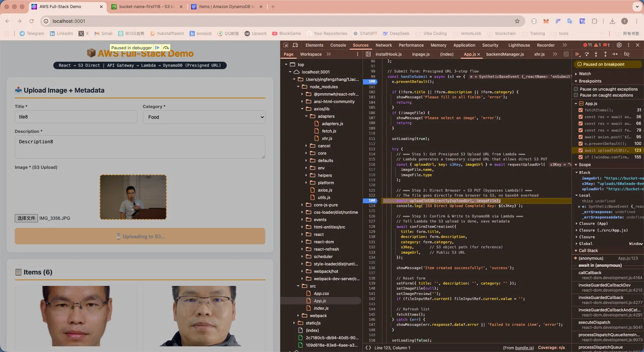This screenshot has height=352, width=644.
Task: Disable breakpoint at line 36
Action: [581, 117]
